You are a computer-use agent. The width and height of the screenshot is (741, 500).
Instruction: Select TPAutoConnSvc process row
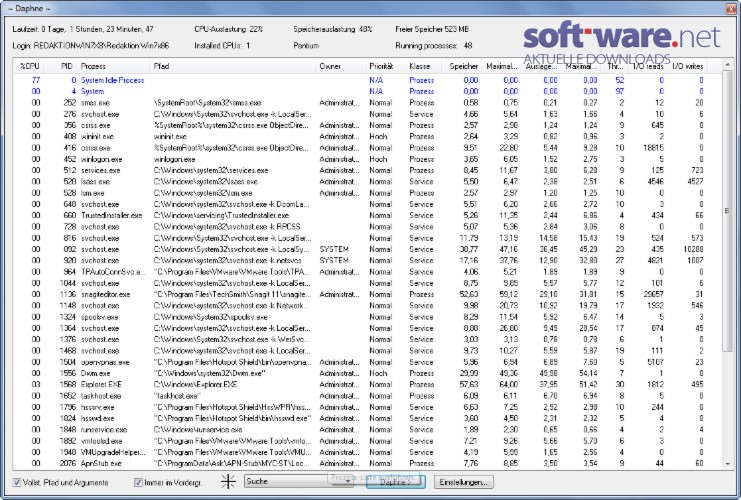coord(362,272)
